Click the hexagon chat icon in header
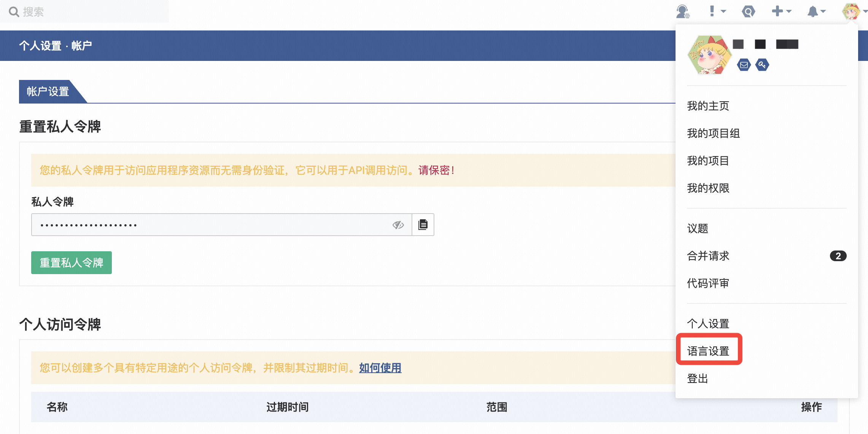This screenshot has height=434, width=868. [748, 11]
